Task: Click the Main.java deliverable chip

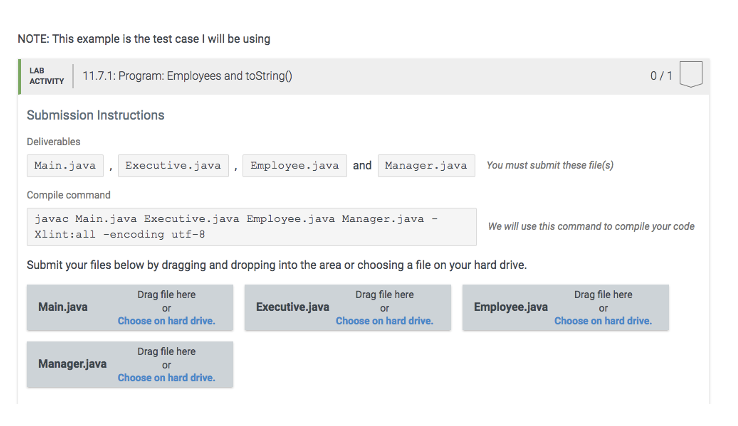Action: (x=65, y=165)
